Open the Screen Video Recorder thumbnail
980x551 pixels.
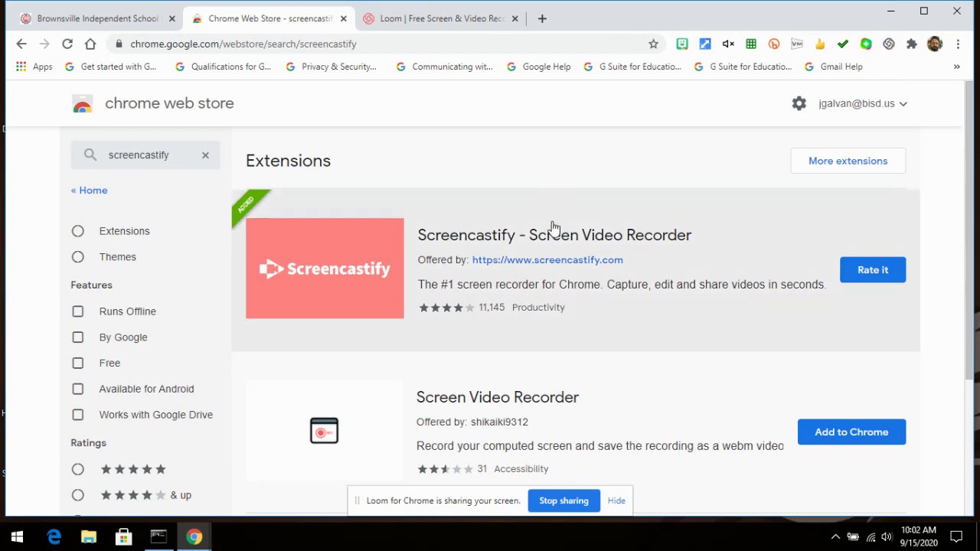[x=324, y=431]
